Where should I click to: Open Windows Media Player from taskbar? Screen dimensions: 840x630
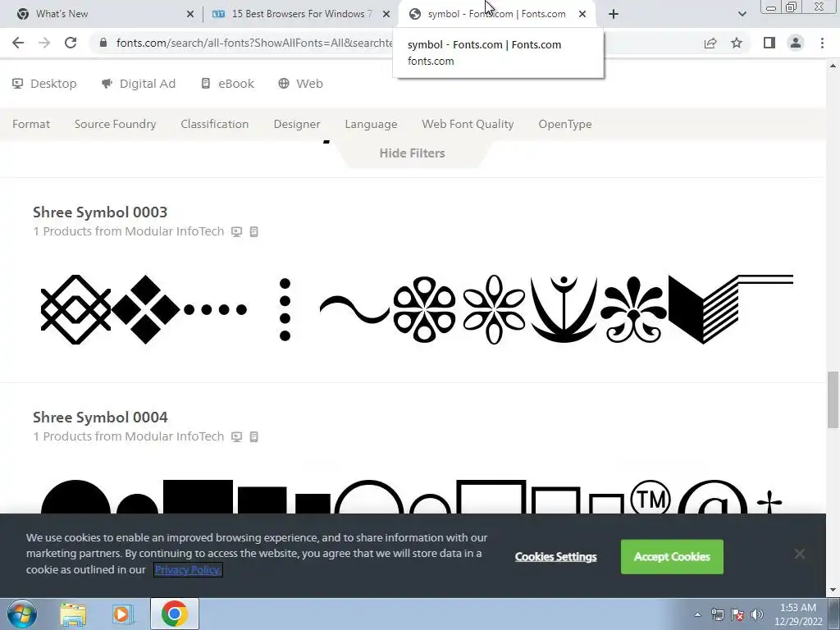point(122,614)
